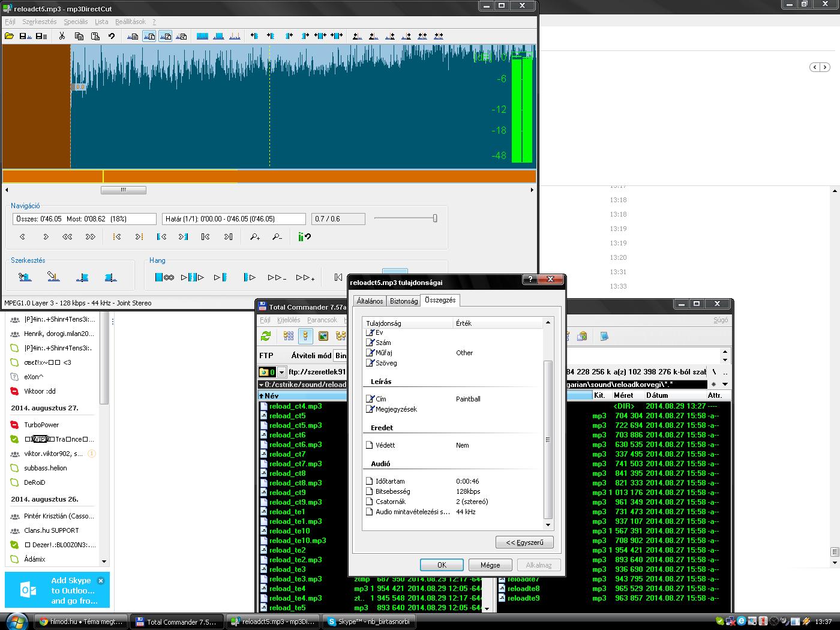Toggle the second highlighted edit-mode button in toolbar
Image resolution: width=840 pixels, height=630 pixels.
click(164, 36)
